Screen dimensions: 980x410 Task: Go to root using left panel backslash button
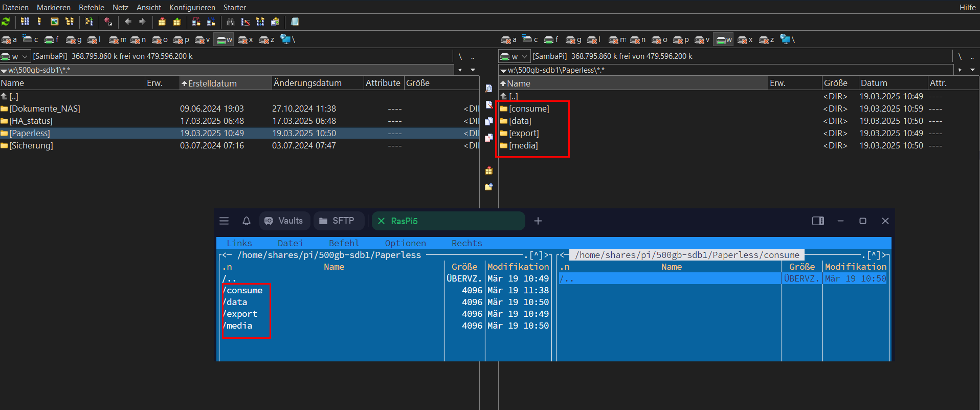tap(460, 57)
